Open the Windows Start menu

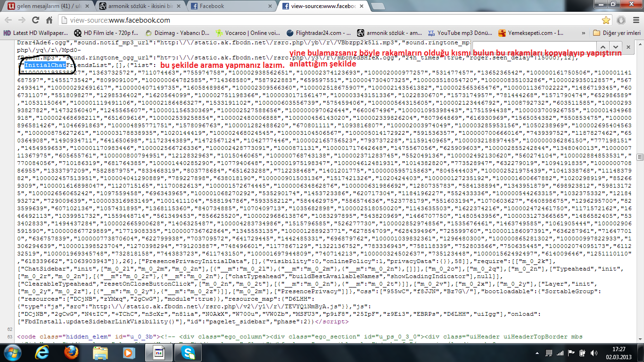12,352
